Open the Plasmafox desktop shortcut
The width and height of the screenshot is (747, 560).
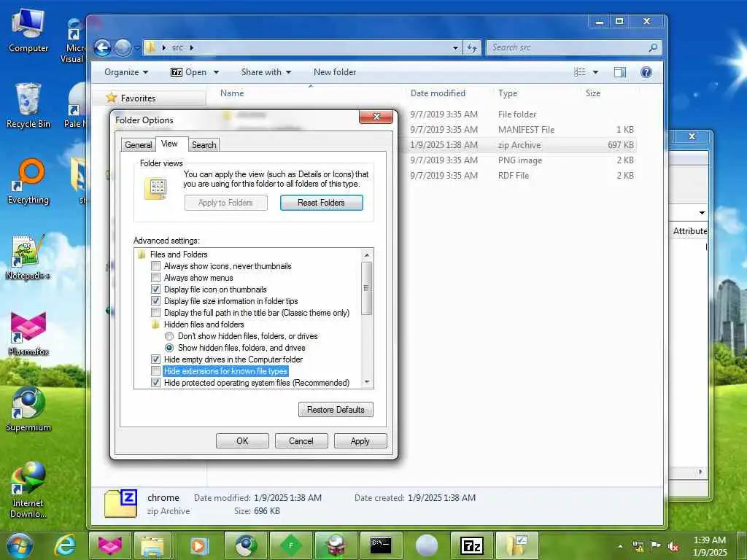coord(28,333)
